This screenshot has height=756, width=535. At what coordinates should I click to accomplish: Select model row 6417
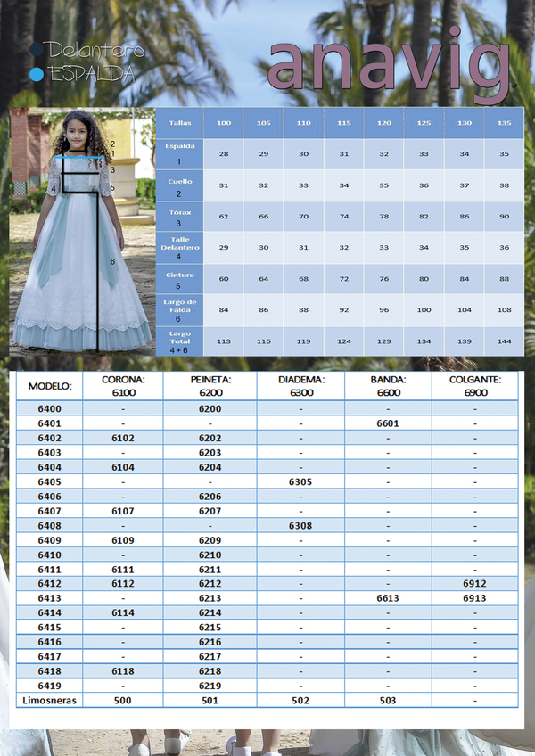[x=267, y=656]
